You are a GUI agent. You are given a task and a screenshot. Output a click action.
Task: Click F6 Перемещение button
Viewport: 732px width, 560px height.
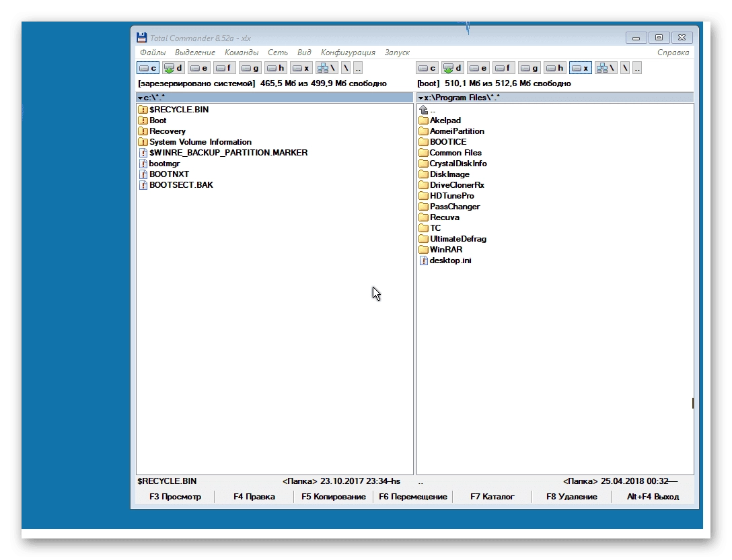pos(412,497)
